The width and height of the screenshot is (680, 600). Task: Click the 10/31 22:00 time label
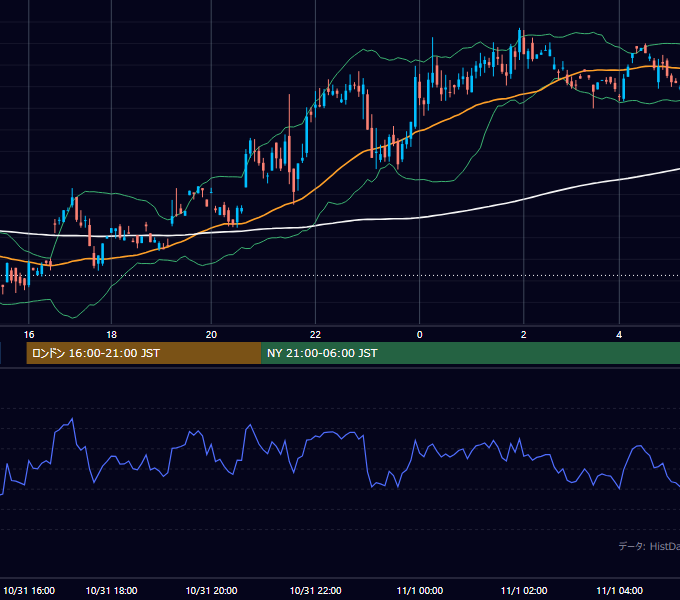point(315,590)
